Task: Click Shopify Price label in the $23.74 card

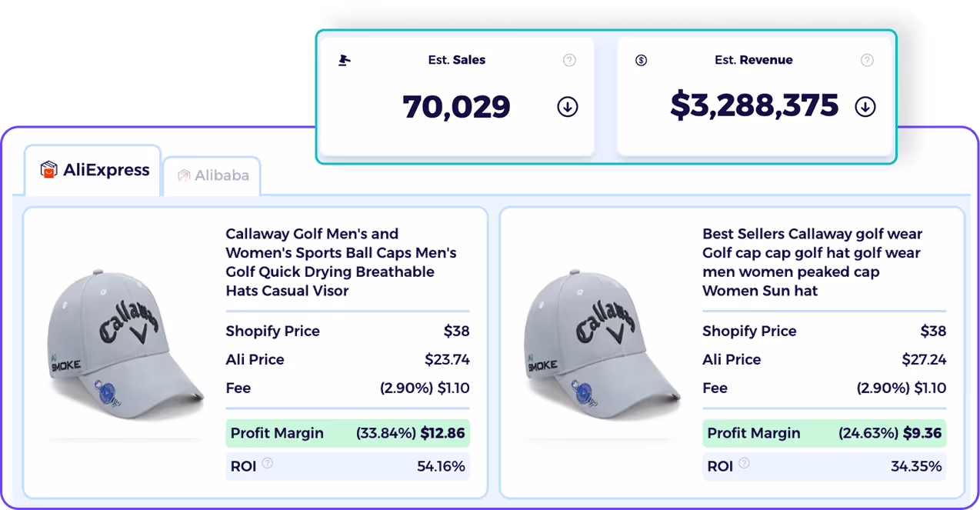Action: coord(273,332)
